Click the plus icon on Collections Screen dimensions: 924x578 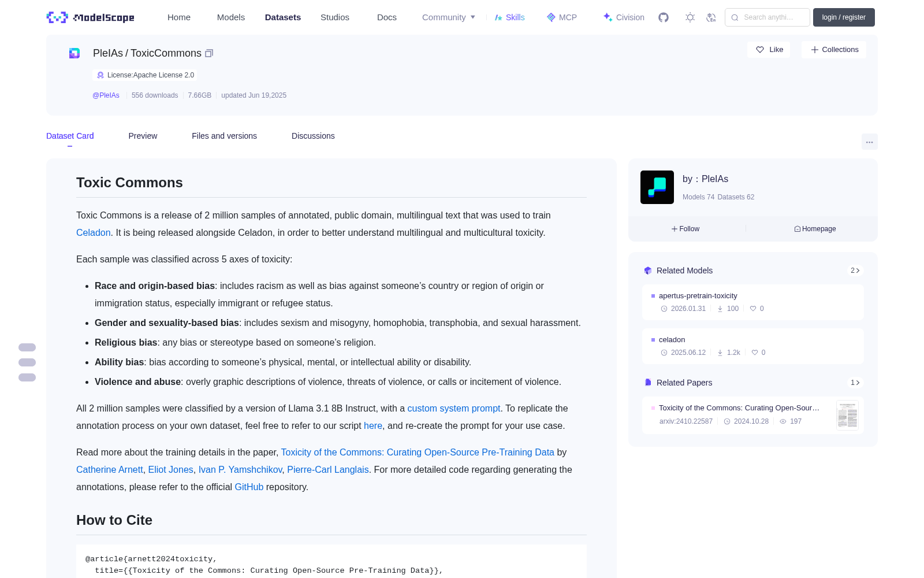815,50
